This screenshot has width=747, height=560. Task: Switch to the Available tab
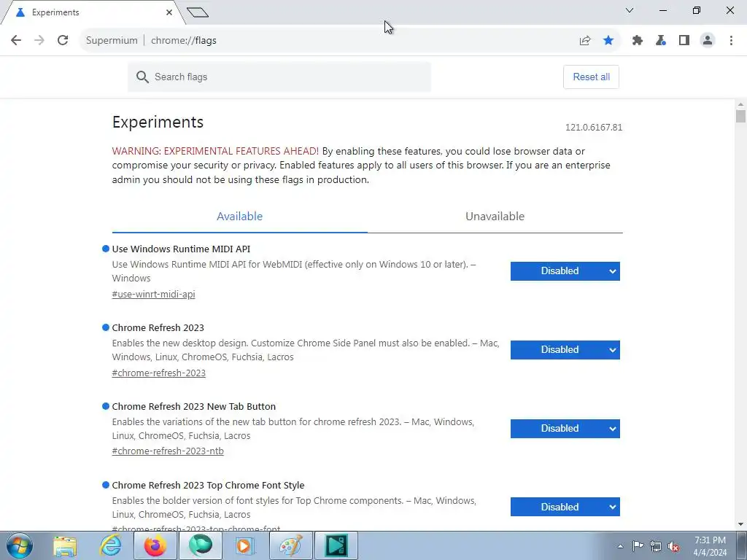[x=239, y=217]
